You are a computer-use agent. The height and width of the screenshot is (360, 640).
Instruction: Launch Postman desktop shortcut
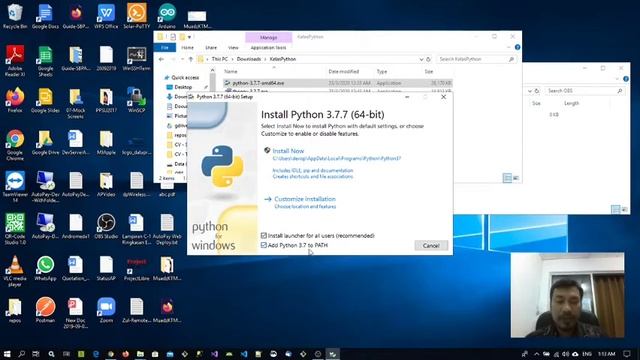click(45, 310)
